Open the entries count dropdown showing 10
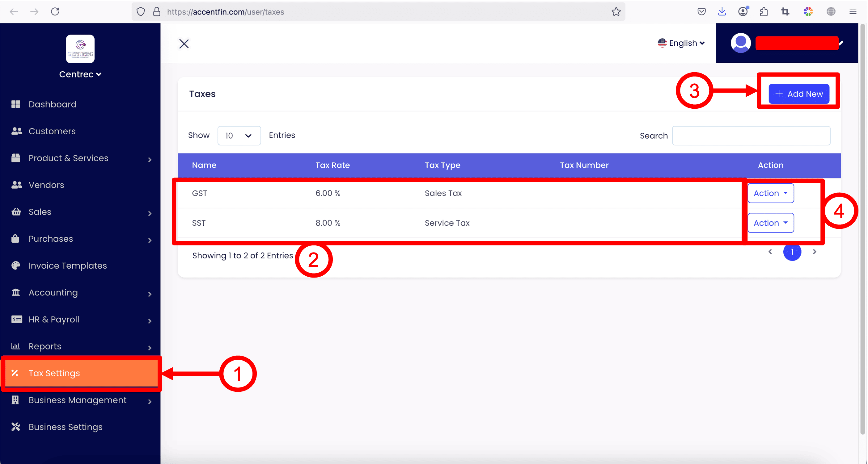Image resolution: width=868 pixels, height=464 pixels. (x=239, y=136)
